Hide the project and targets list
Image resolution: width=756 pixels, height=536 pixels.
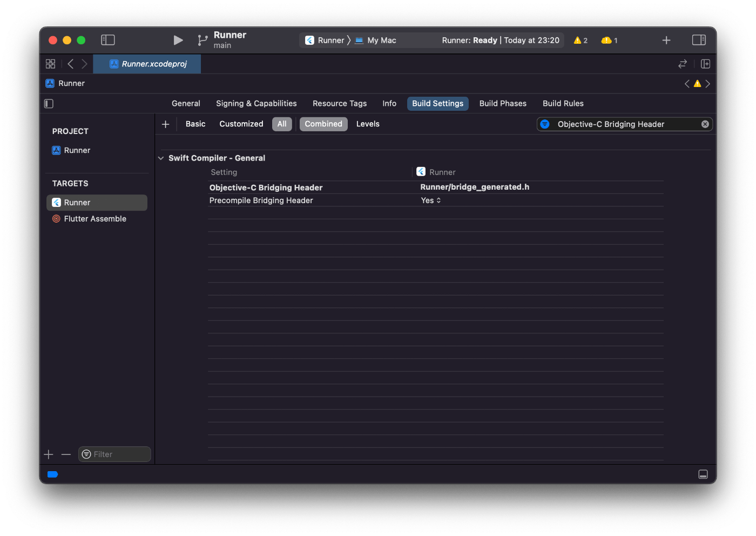pos(49,103)
